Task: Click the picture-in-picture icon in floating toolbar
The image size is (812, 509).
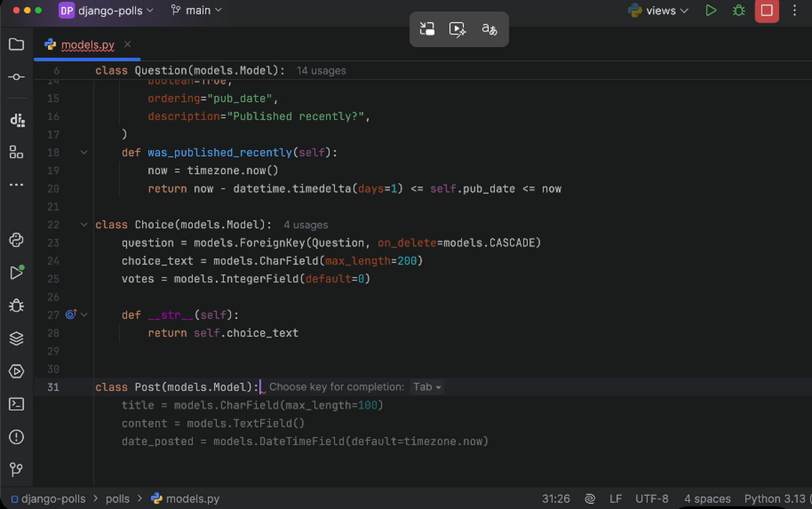Action: [x=427, y=28]
